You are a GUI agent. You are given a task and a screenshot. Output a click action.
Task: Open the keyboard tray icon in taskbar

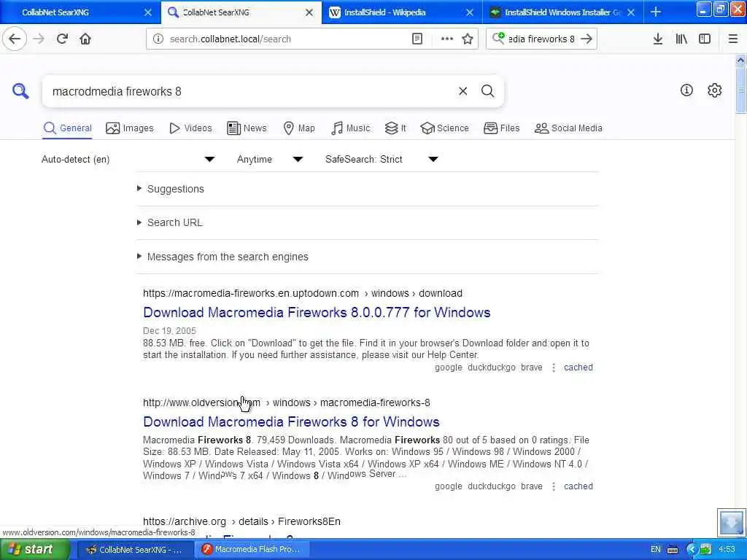pos(673,550)
